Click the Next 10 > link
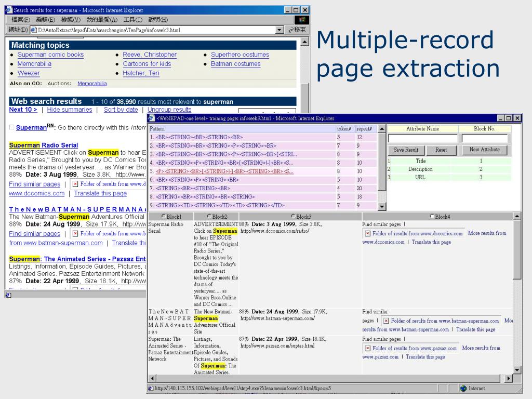The width and height of the screenshot is (532, 399). point(23,110)
